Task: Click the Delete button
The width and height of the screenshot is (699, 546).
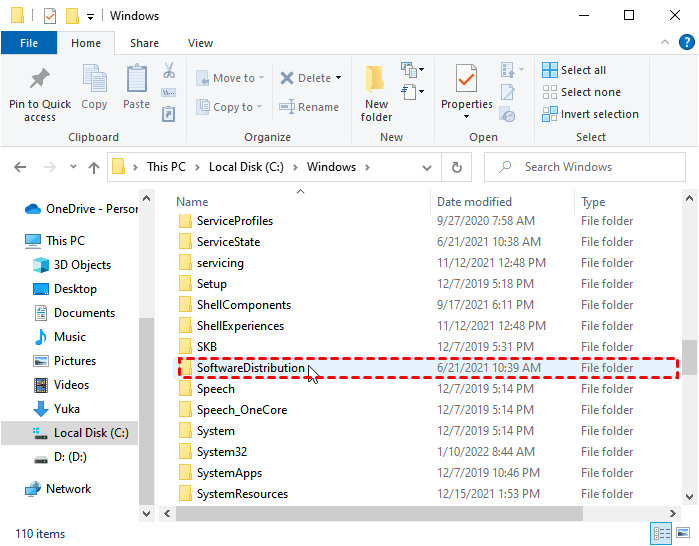Action: click(x=306, y=78)
